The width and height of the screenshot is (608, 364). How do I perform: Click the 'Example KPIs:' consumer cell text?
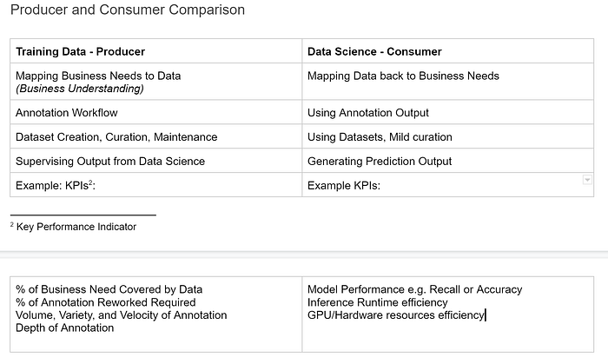344,185
